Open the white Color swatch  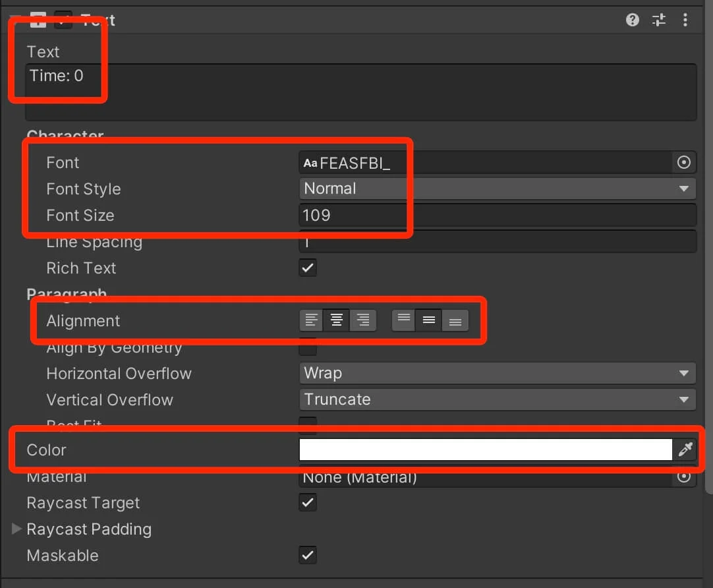pyautogui.click(x=486, y=450)
